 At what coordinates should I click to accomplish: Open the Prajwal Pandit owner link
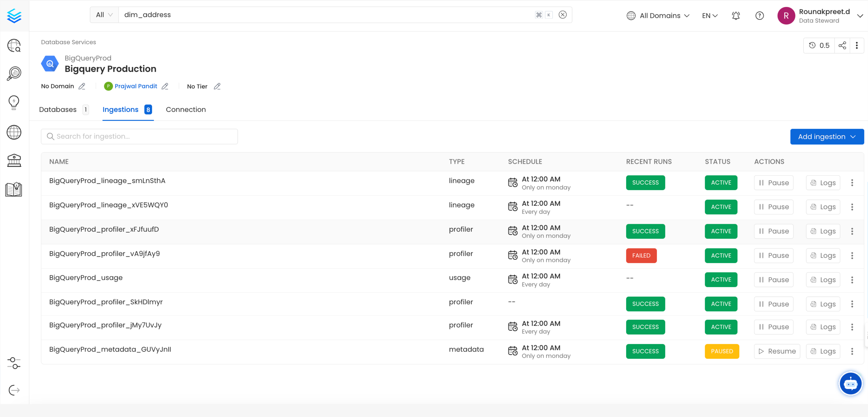tap(136, 86)
